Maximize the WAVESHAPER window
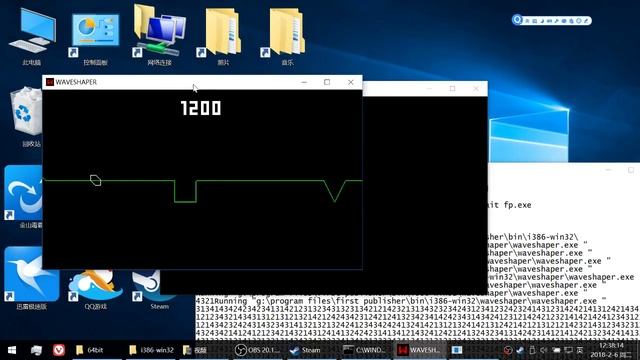Screen dimensions: 640x360 click(x=327, y=82)
